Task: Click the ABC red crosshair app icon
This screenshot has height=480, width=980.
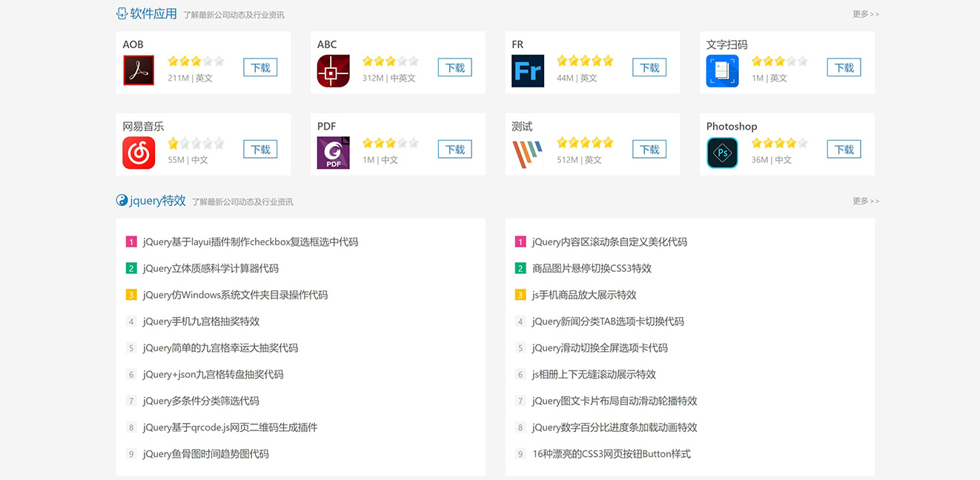Action: point(333,70)
